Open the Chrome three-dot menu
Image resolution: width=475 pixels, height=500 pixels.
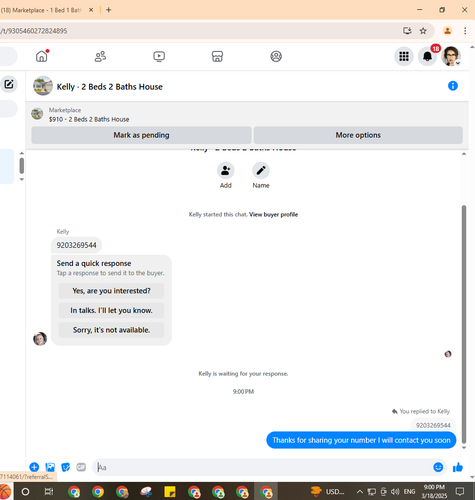[465, 31]
